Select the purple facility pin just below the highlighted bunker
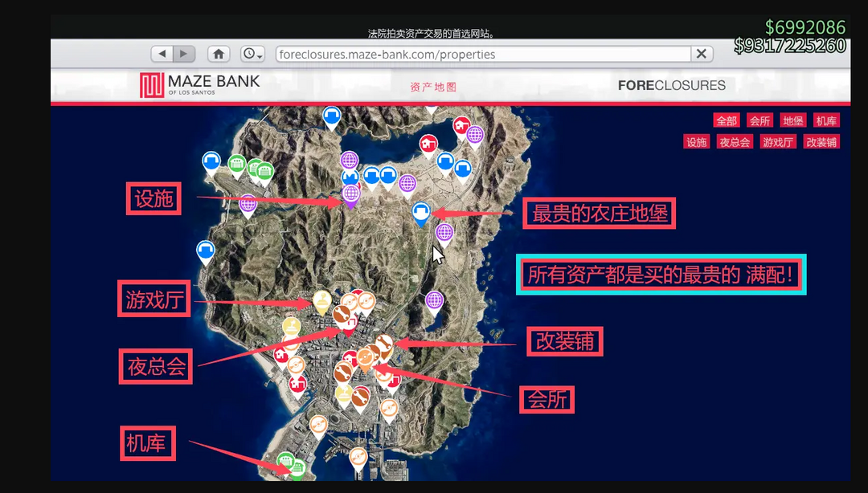Screen dimensions: 868x493 click(x=444, y=234)
